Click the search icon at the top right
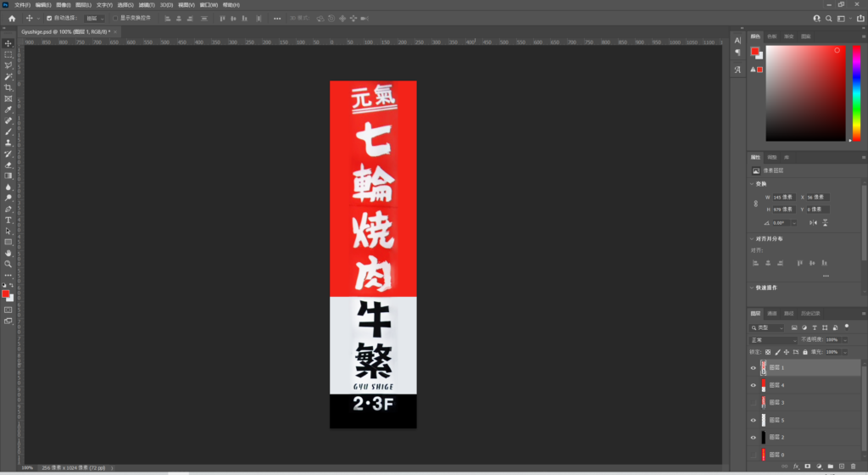Screen dimensions: 868x475 pyautogui.click(x=829, y=19)
